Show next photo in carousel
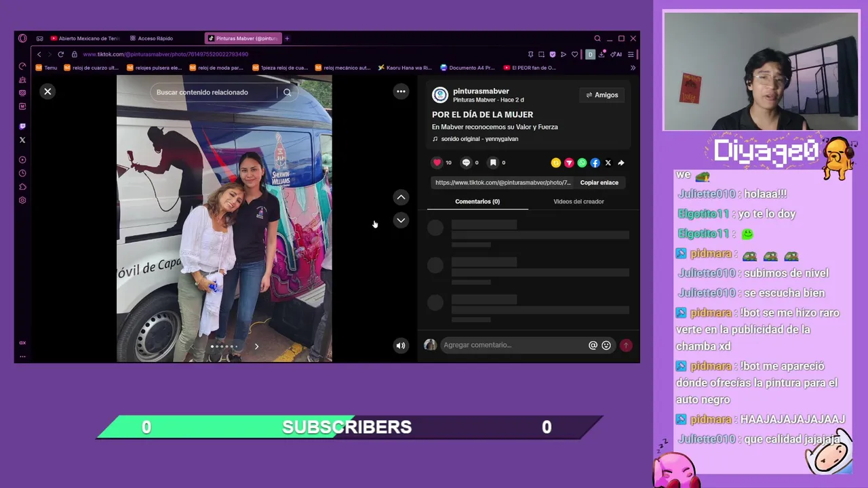Viewport: 868px width, 488px height. (256, 346)
